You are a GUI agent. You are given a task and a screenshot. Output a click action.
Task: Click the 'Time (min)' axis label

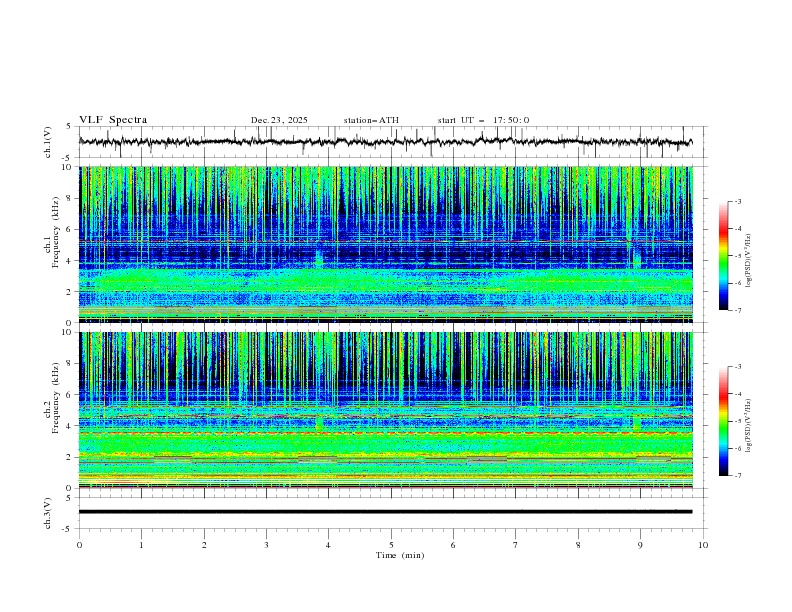400,555
